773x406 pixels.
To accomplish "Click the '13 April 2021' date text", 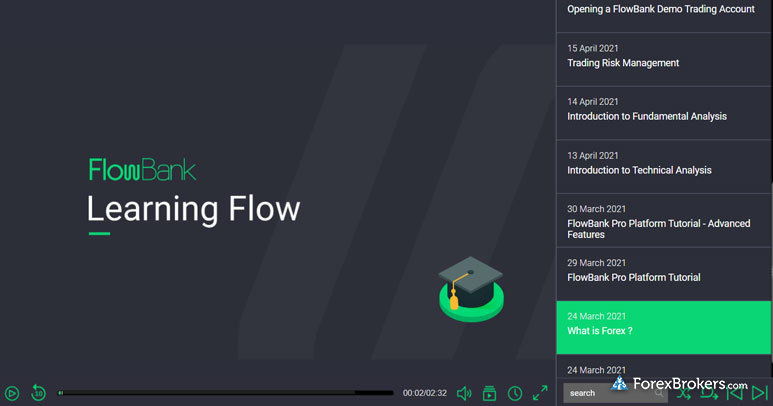I will pos(593,156).
